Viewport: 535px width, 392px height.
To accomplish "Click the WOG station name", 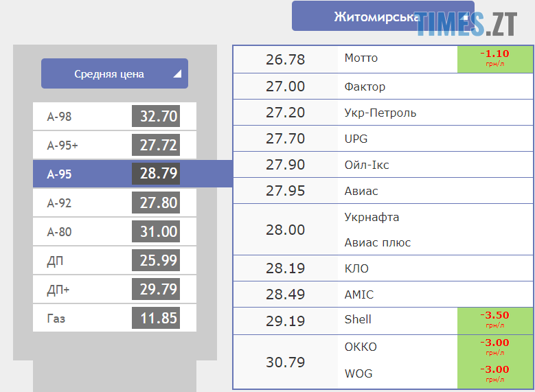I will click(x=360, y=374).
